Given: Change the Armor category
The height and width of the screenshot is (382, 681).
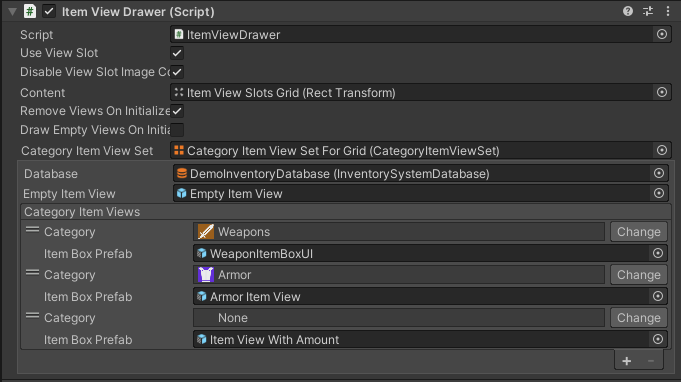Looking at the screenshot, I should [638, 275].
